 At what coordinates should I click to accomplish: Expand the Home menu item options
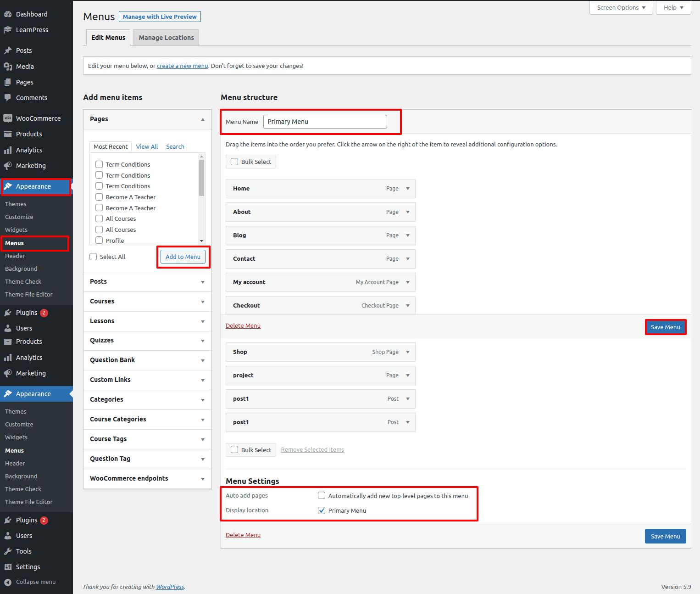click(x=407, y=189)
